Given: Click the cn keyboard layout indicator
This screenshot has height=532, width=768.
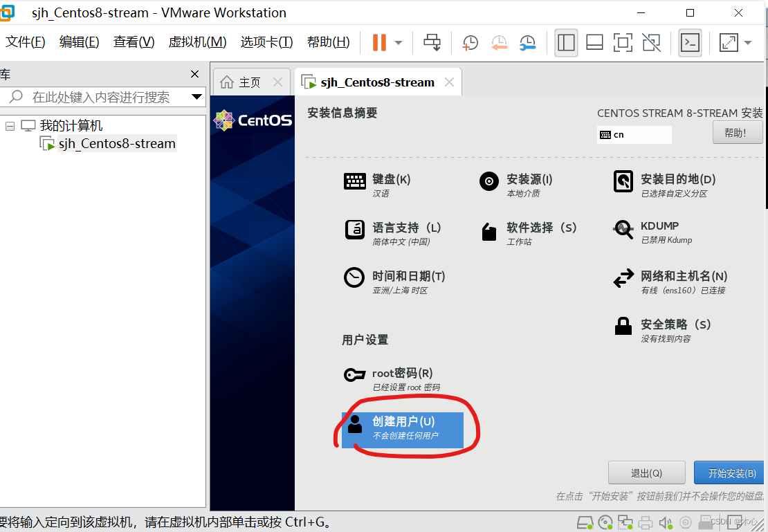Looking at the screenshot, I should [634, 135].
